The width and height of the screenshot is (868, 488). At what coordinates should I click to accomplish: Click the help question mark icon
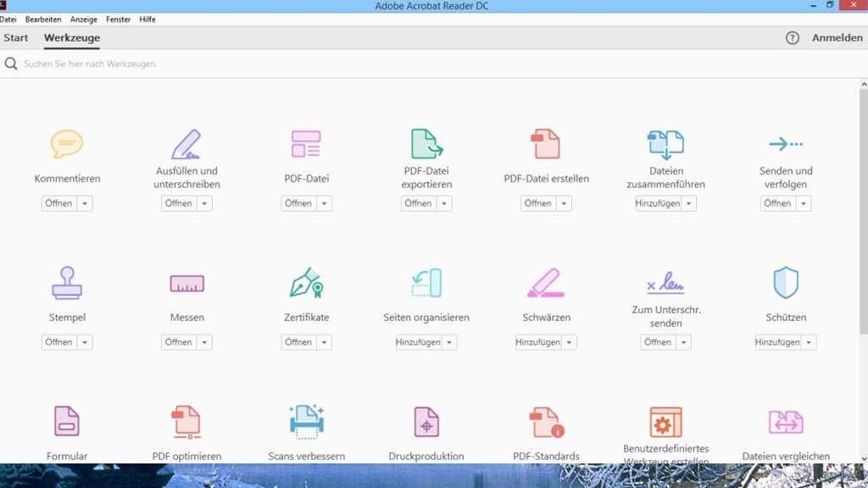tap(792, 37)
